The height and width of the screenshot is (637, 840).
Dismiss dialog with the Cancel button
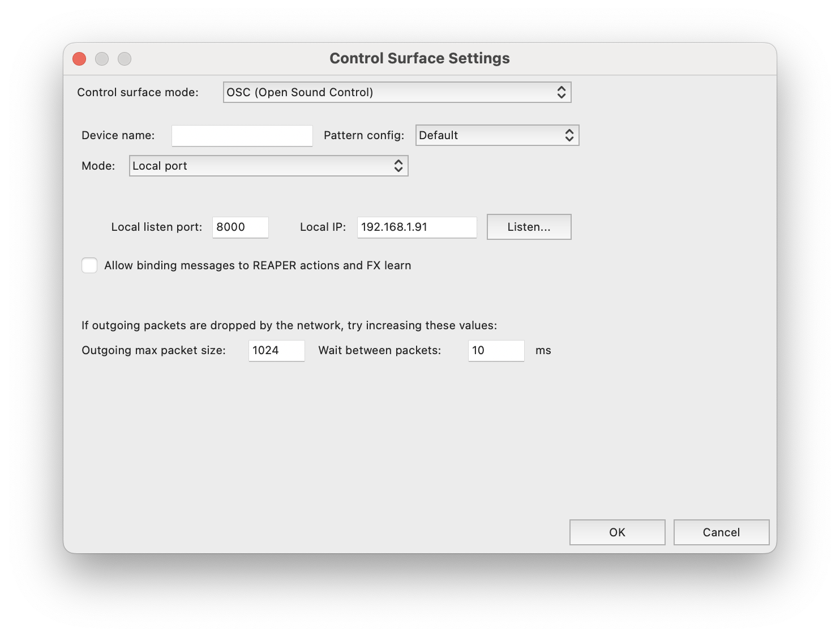(x=721, y=532)
